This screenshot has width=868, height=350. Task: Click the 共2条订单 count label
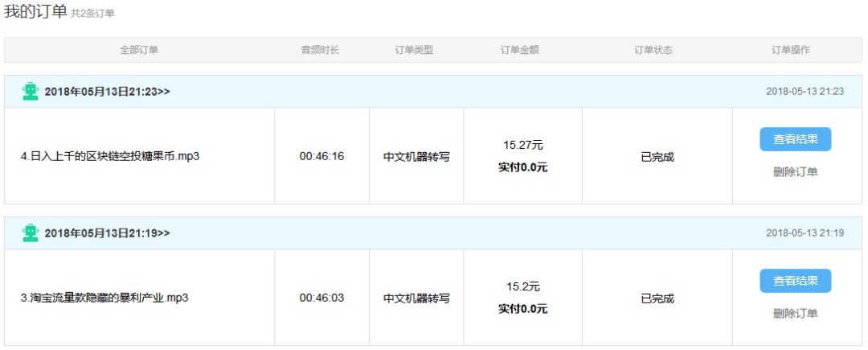click(x=92, y=14)
